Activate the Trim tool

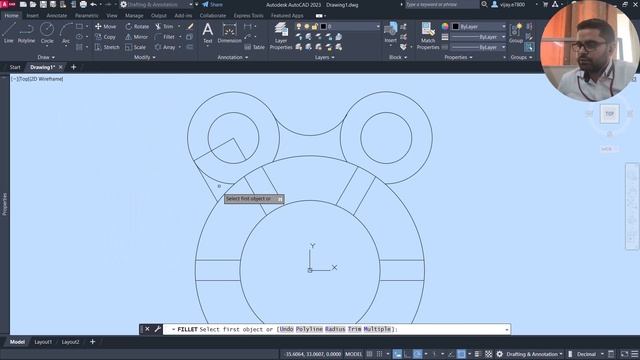pyautogui.click(x=164, y=27)
